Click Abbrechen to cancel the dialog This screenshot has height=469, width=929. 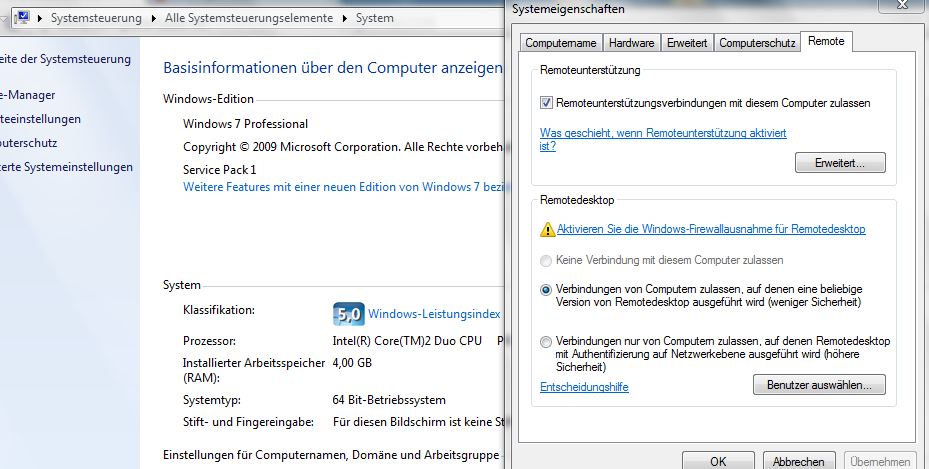click(x=798, y=461)
